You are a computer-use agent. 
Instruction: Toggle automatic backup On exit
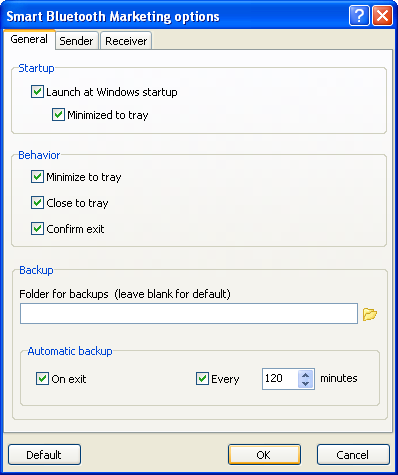click(x=42, y=379)
